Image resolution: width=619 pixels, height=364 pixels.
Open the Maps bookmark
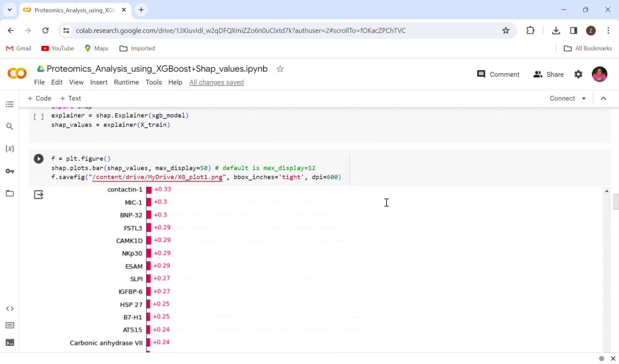click(x=97, y=48)
